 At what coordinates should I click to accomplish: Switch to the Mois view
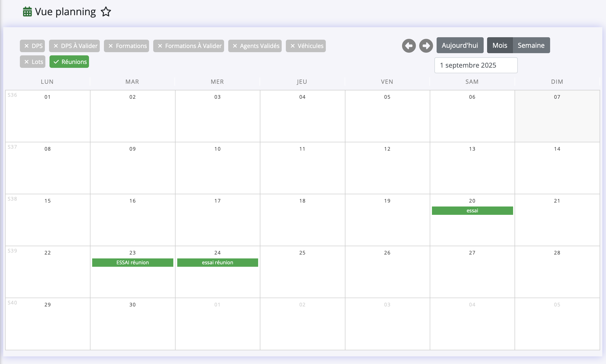499,45
